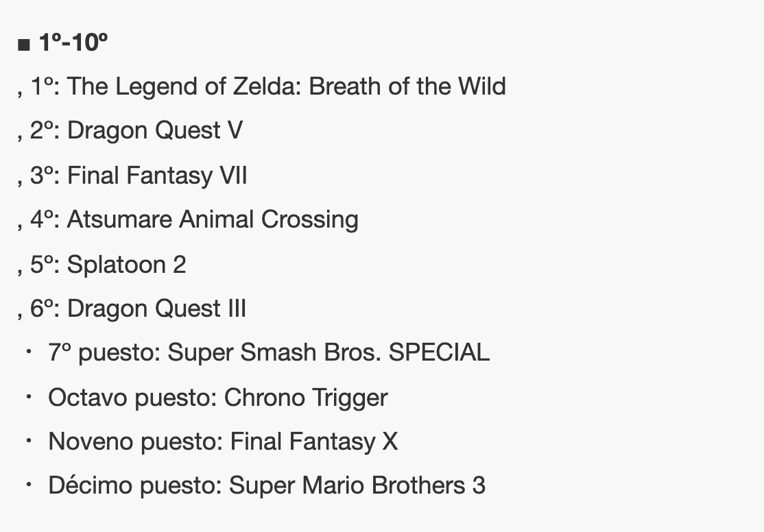The image size is (764, 532).
Task: Click the bullet before Décimo puesto
Action: point(29,485)
